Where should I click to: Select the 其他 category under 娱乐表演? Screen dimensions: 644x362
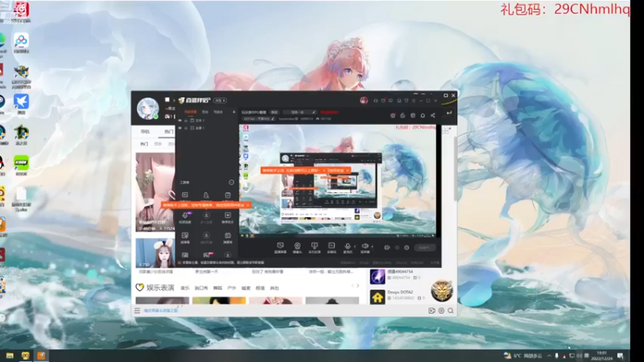275,288
